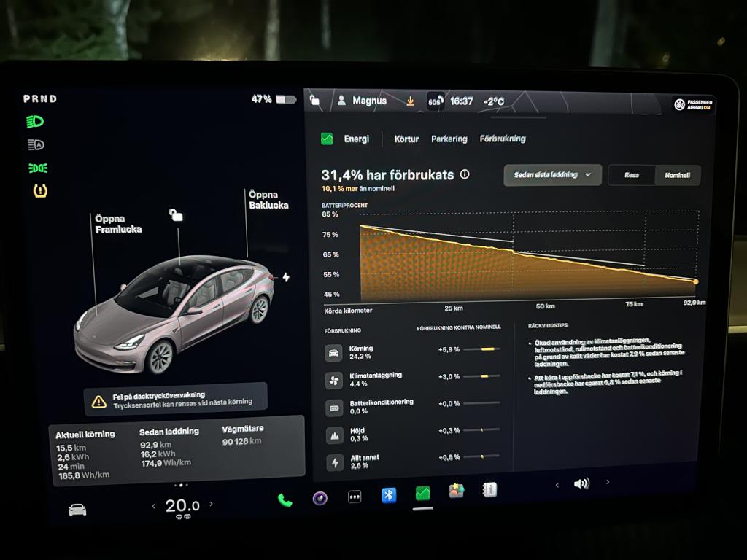Open the Phone app in the dock
Viewport: 747px width, 560px height.
pos(285,499)
